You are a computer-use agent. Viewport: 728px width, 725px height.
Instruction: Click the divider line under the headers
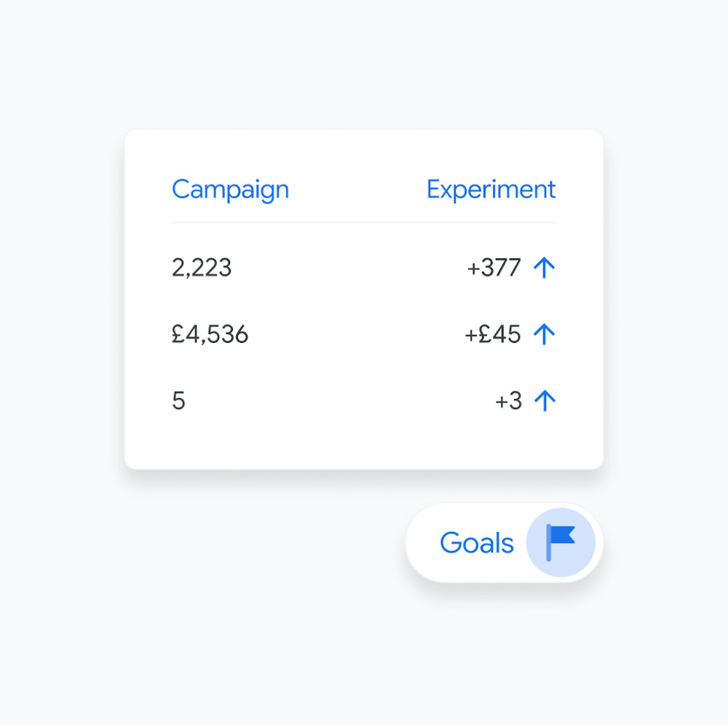pos(364,220)
